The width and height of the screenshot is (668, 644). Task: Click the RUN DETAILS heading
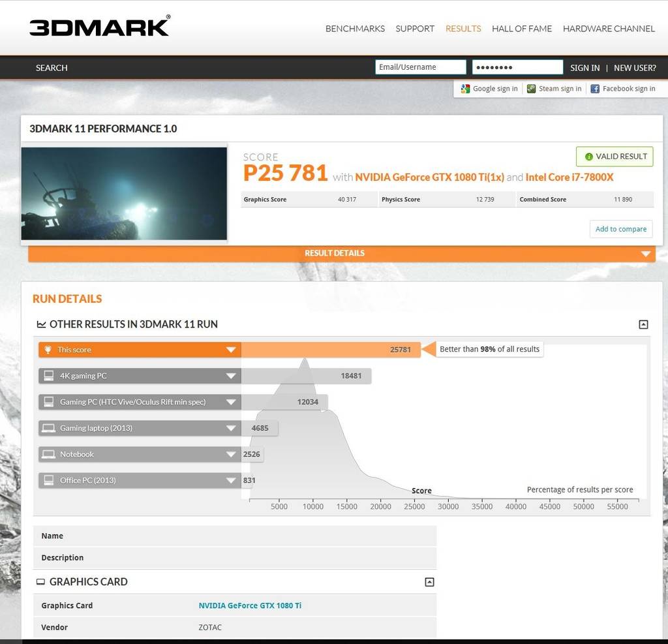coord(67,299)
